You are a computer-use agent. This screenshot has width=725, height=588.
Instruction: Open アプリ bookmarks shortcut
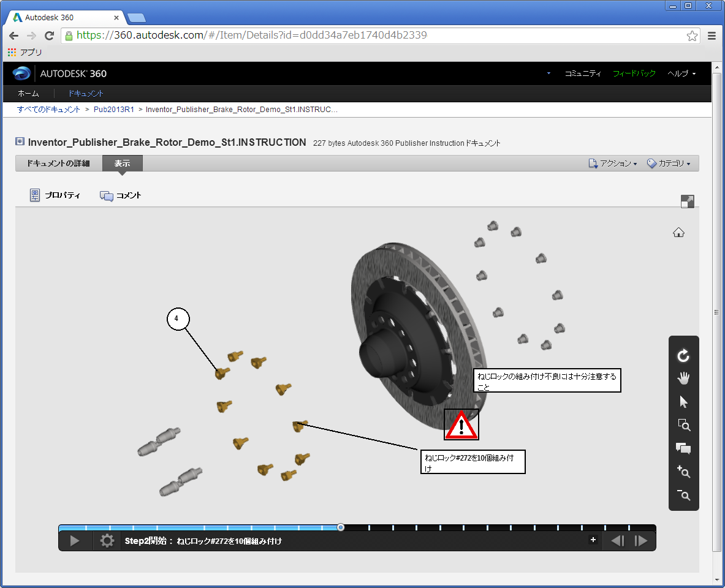click(x=25, y=52)
